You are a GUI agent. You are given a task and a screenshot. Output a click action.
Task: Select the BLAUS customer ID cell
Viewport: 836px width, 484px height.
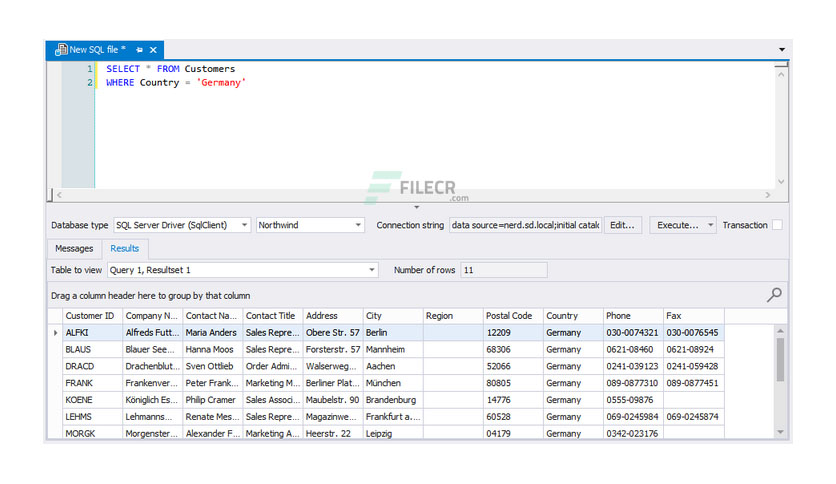coord(92,350)
